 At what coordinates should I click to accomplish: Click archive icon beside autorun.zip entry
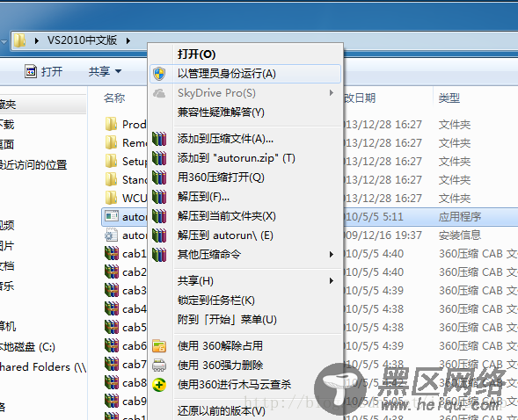pos(159,158)
